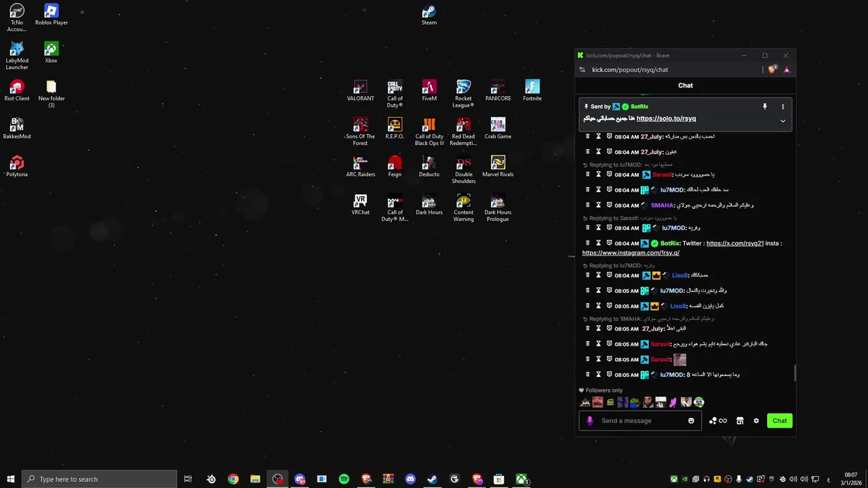Open the Windows Start menu

tap(10, 479)
